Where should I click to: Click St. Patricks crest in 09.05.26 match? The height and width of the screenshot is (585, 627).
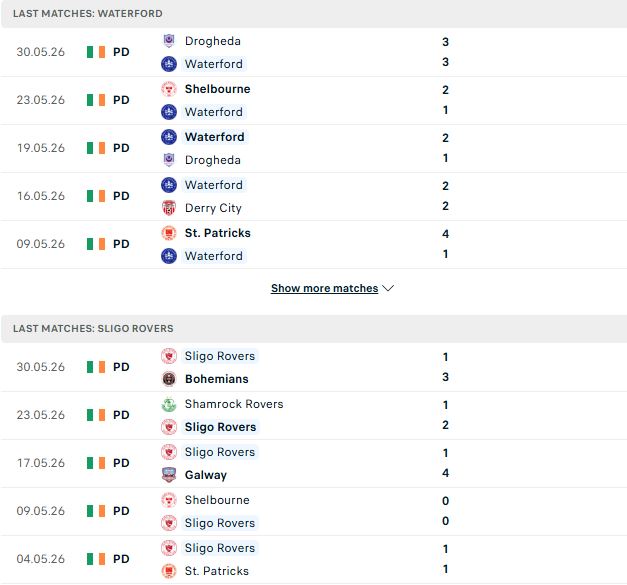point(169,233)
